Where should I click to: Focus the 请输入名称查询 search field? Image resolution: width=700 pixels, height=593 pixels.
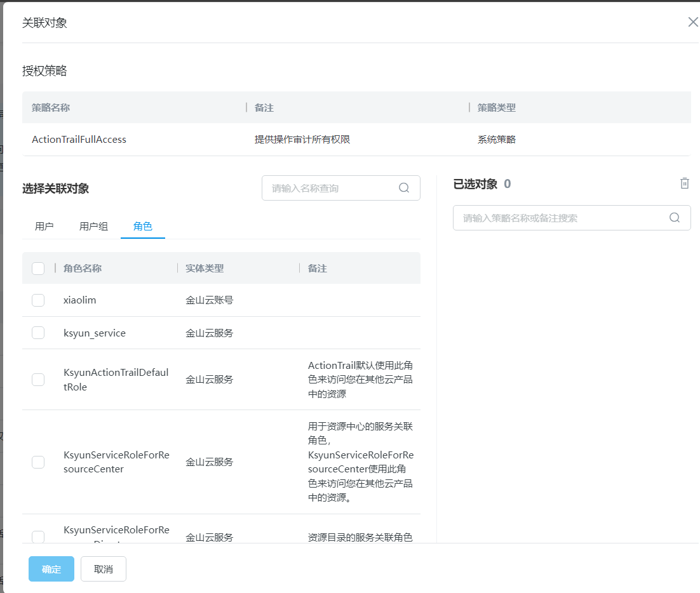[330, 188]
